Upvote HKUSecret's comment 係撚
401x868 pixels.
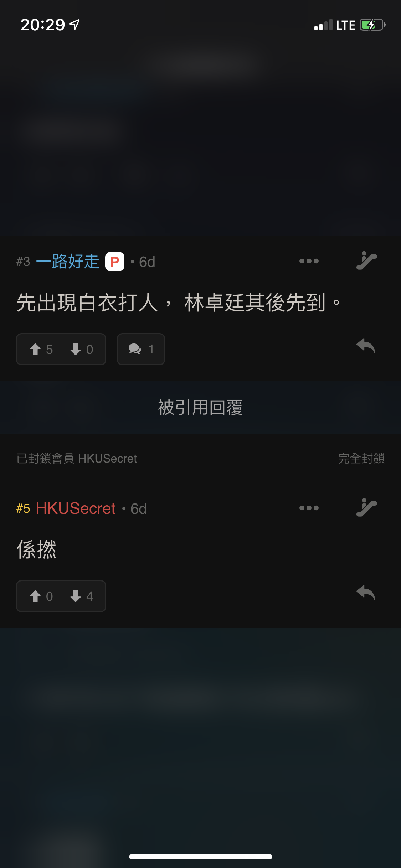pyautogui.click(x=41, y=596)
